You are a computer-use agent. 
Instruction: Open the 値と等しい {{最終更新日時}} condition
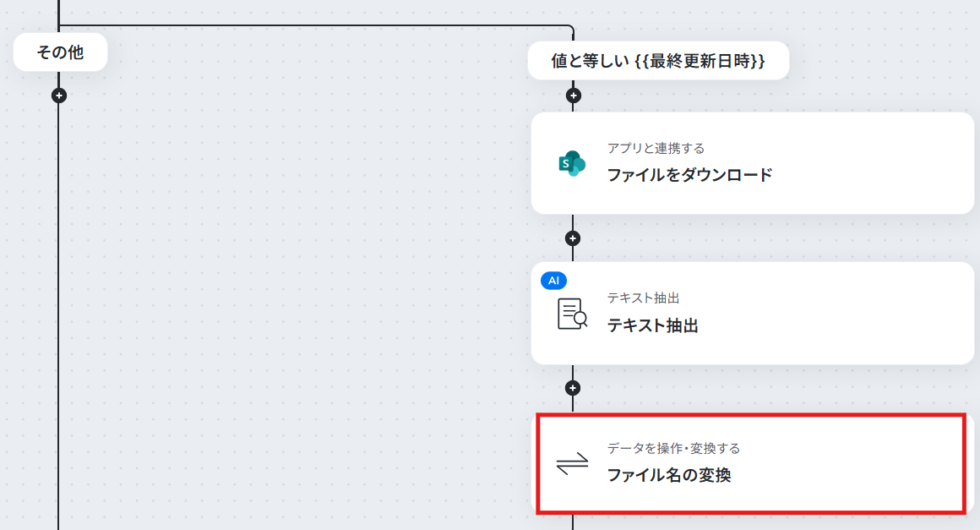(658, 61)
